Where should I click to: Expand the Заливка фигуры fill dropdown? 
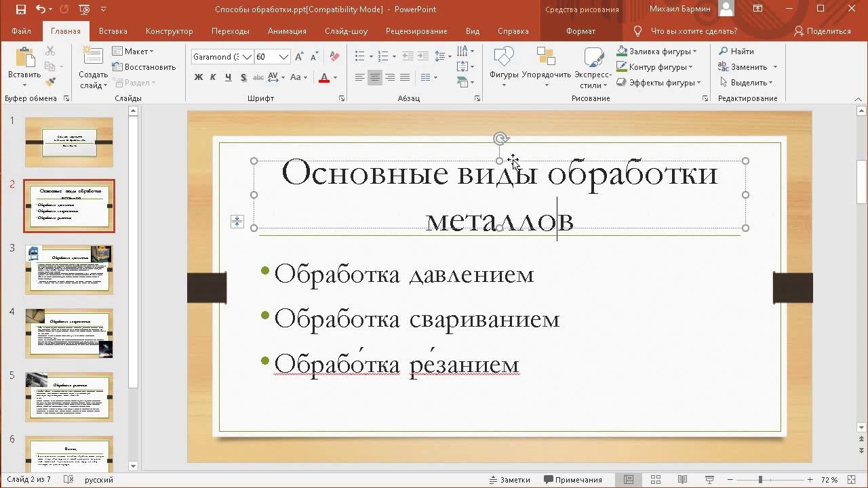click(x=695, y=52)
